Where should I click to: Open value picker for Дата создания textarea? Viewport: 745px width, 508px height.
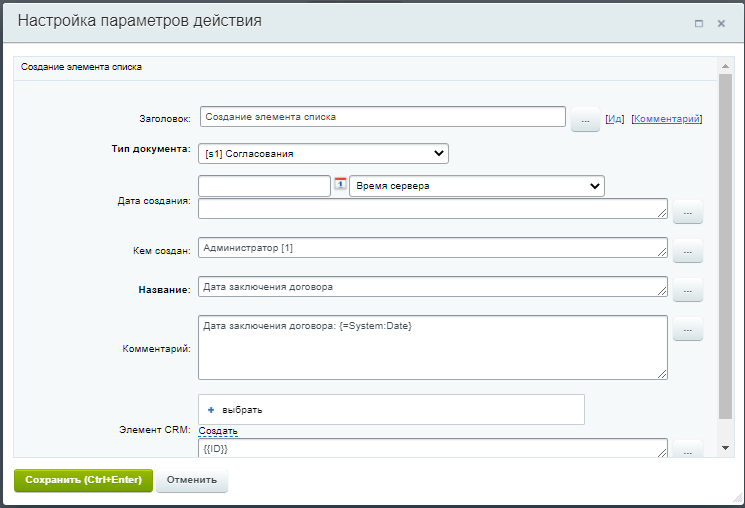pyautogui.click(x=688, y=212)
